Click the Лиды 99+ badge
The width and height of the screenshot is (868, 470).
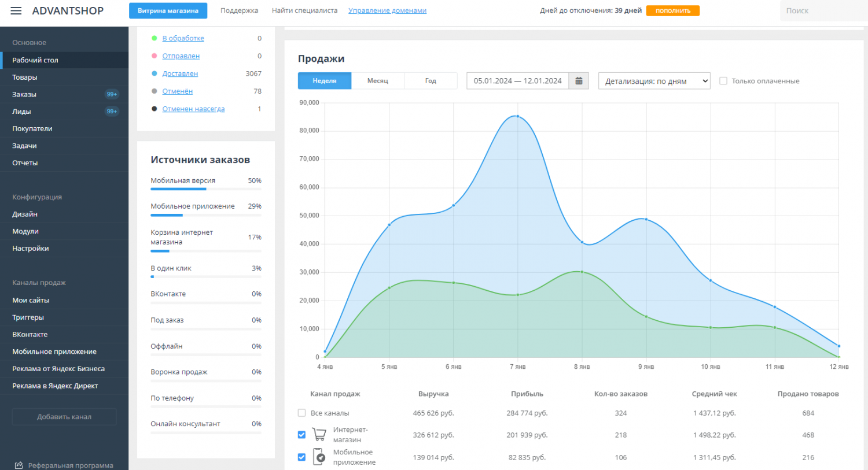[x=112, y=112]
